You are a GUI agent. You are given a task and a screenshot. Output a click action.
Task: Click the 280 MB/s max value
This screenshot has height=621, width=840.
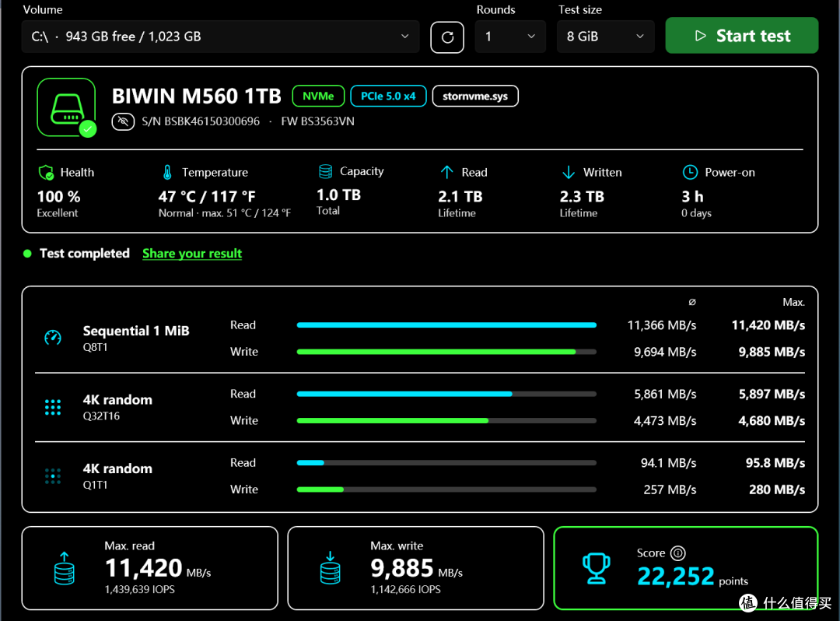point(777,489)
